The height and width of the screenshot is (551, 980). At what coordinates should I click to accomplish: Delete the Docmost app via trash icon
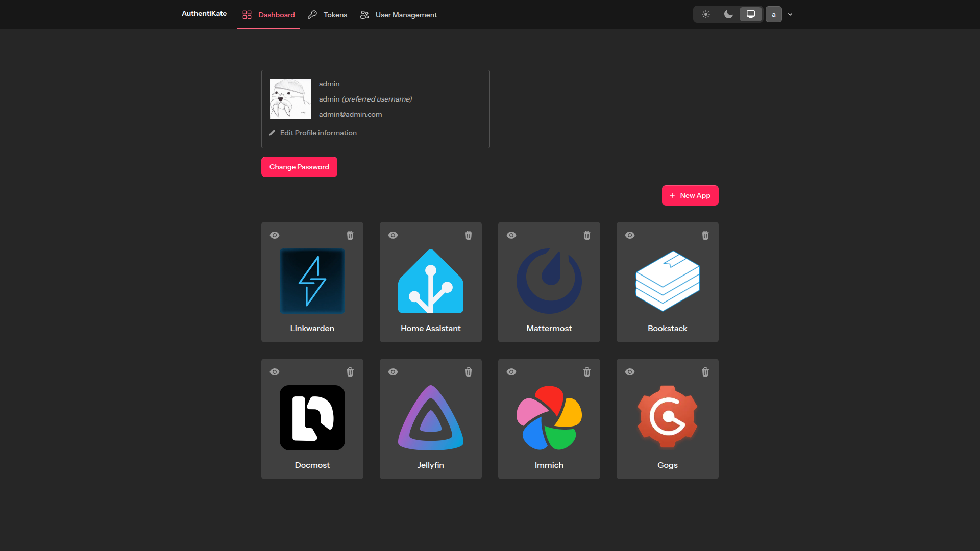(x=350, y=372)
